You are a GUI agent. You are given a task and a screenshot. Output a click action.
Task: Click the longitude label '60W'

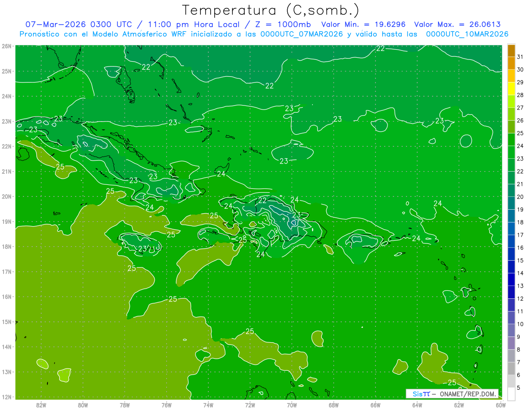pos(501,405)
